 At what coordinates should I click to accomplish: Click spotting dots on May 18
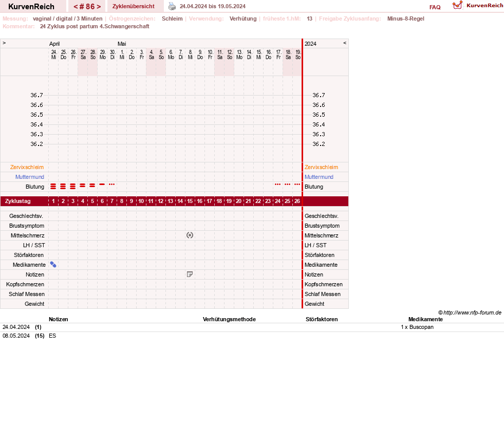pos(287,185)
